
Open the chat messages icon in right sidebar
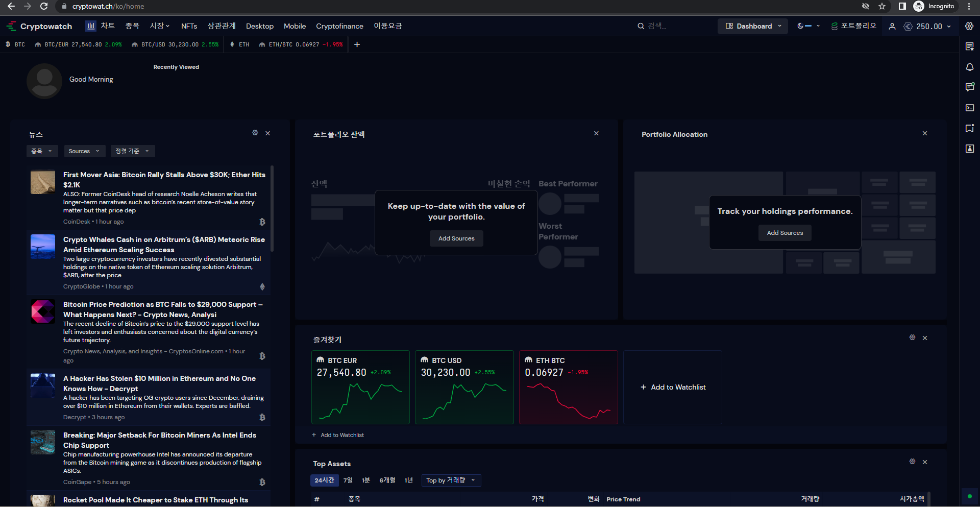coord(969,87)
